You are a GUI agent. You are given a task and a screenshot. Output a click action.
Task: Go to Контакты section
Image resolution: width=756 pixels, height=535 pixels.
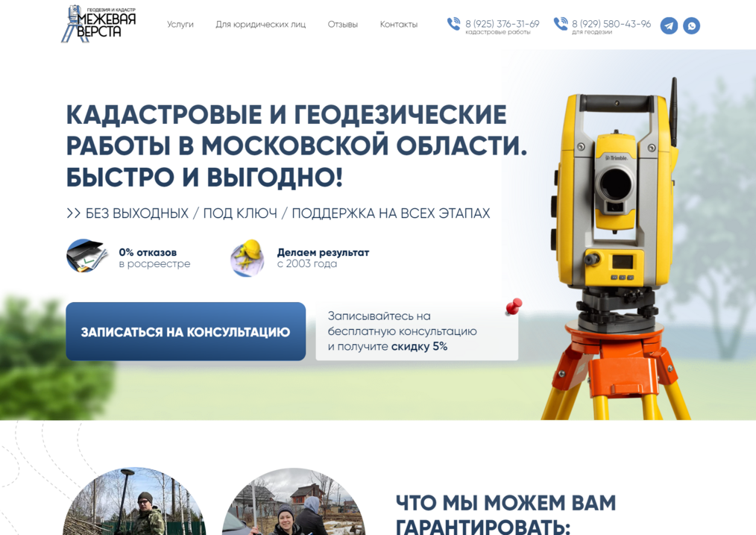pos(399,24)
